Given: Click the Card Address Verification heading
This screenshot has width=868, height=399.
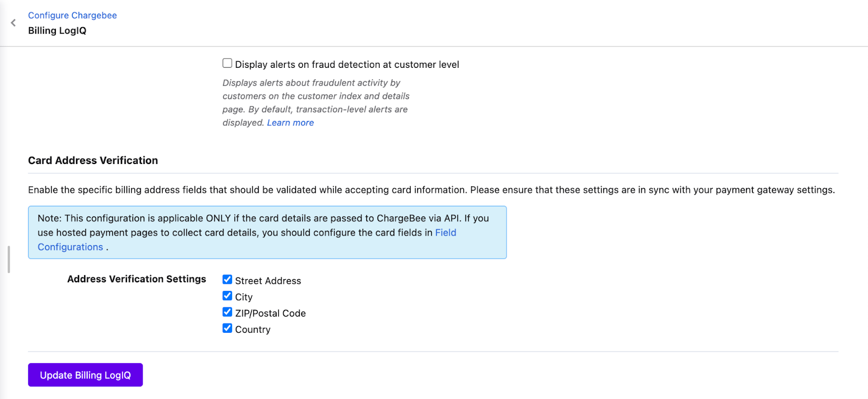Looking at the screenshot, I should 93,161.
